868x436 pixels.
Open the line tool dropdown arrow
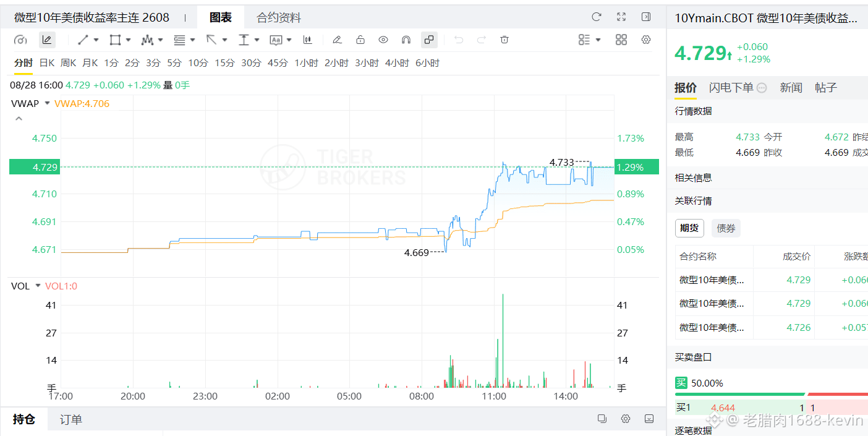(96, 40)
